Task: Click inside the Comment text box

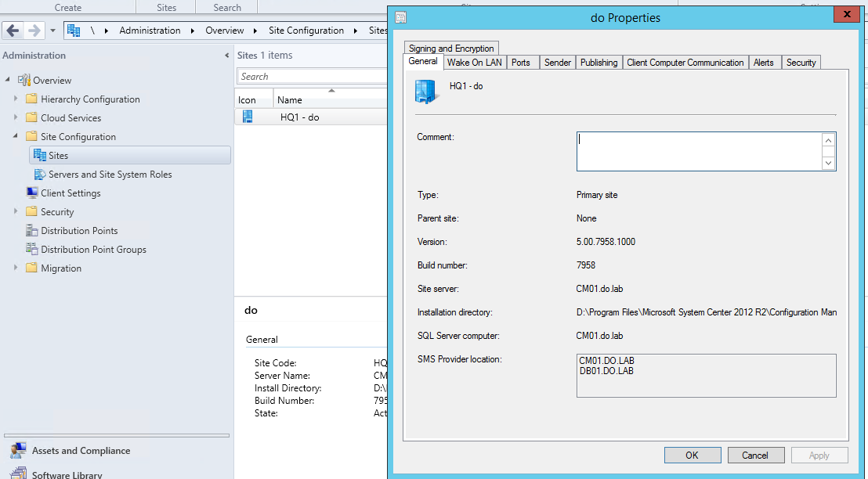Action: click(x=700, y=151)
